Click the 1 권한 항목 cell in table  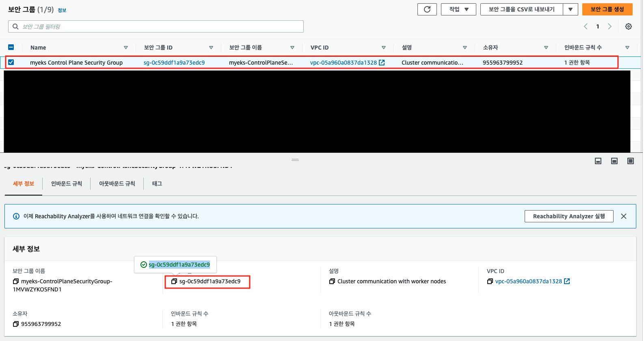577,63
